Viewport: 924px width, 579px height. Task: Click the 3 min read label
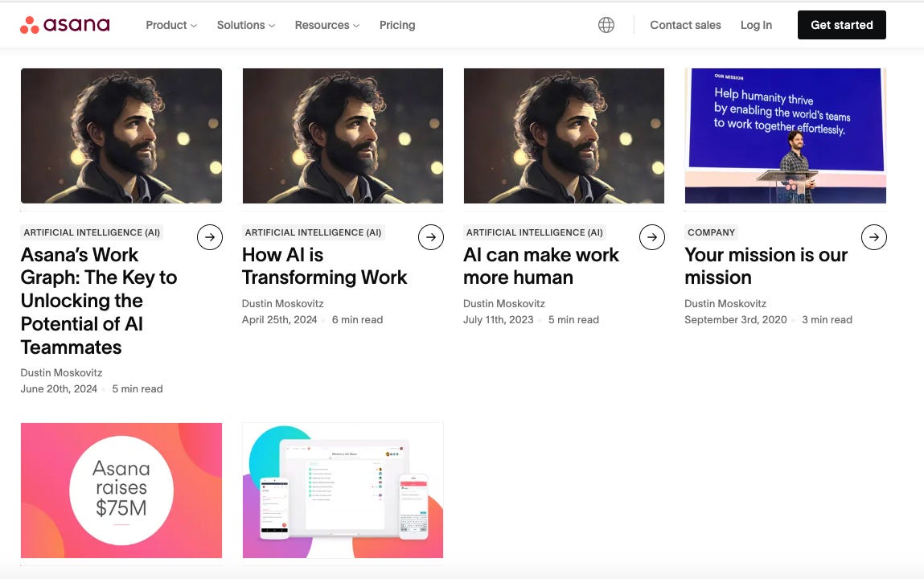click(x=827, y=320)
